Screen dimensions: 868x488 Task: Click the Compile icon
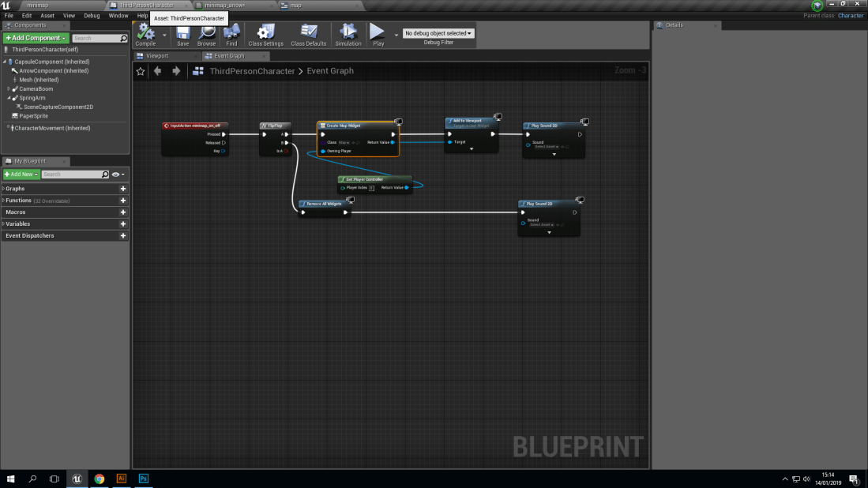click(146, 33)
